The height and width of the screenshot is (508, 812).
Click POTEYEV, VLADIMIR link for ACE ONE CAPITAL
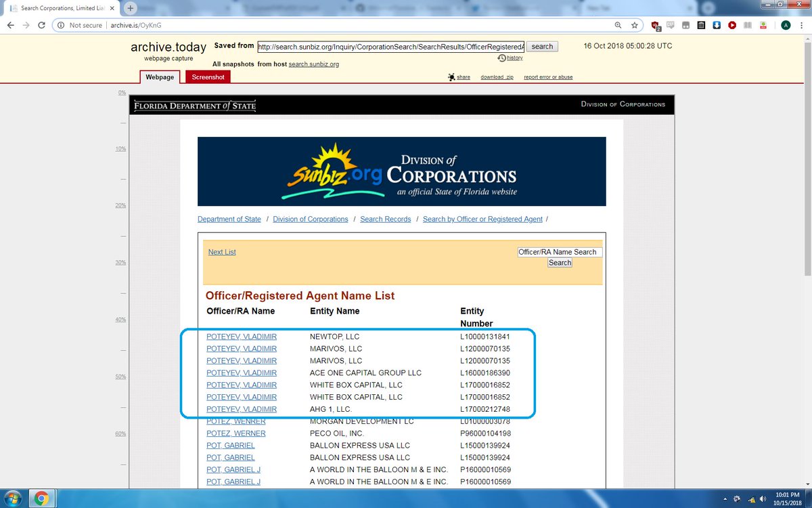[x=242, y=373]
